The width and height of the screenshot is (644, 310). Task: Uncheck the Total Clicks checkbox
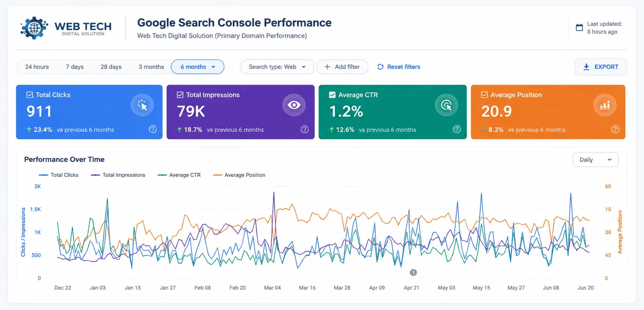pos(30,95)
